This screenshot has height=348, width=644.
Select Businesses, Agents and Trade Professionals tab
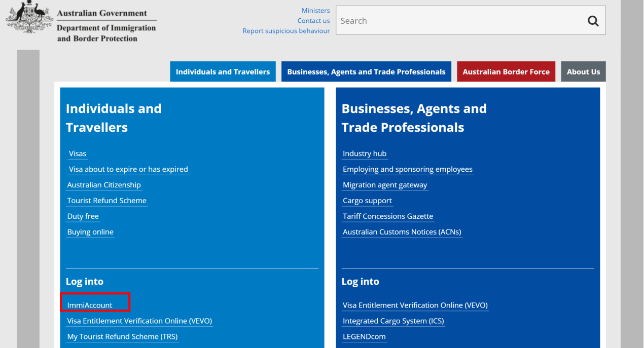tap(366, 72)
